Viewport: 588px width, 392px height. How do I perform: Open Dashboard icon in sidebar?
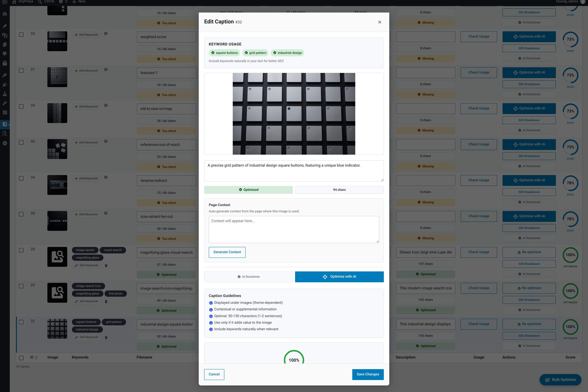click(5, 14)
